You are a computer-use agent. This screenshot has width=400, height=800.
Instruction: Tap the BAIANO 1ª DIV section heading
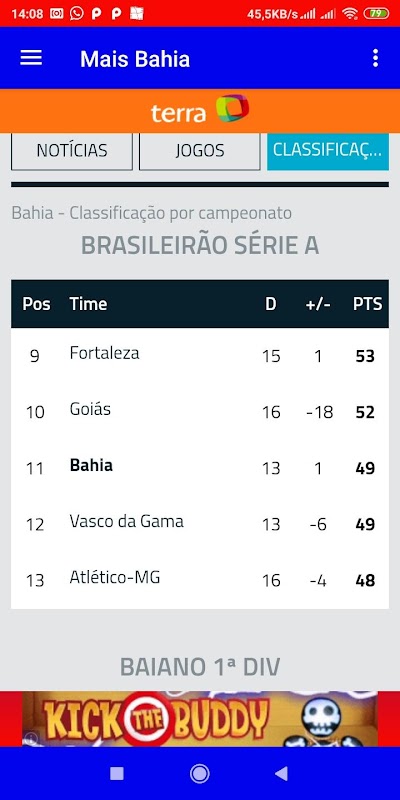[200, 666]
